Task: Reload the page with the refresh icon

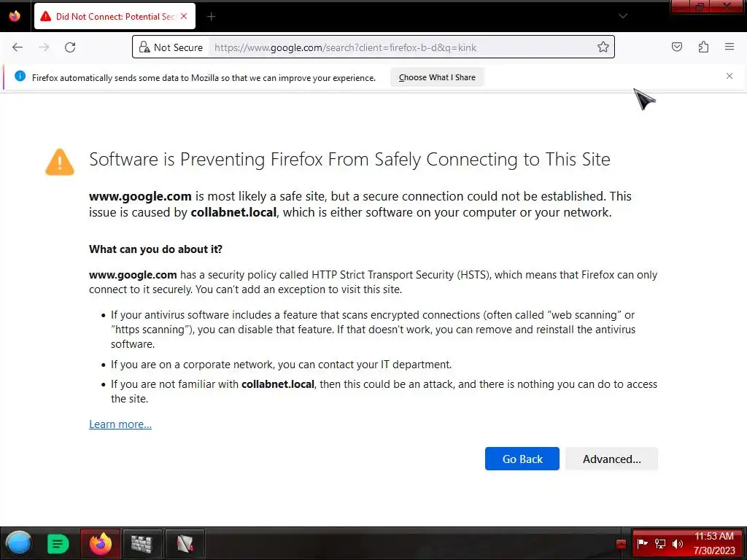Action: (x=70, y=47)
